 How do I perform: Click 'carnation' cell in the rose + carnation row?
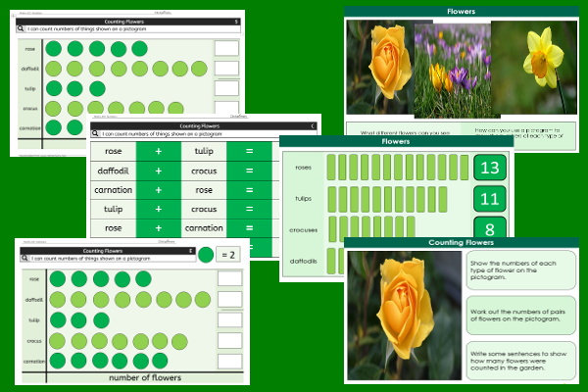204,228
